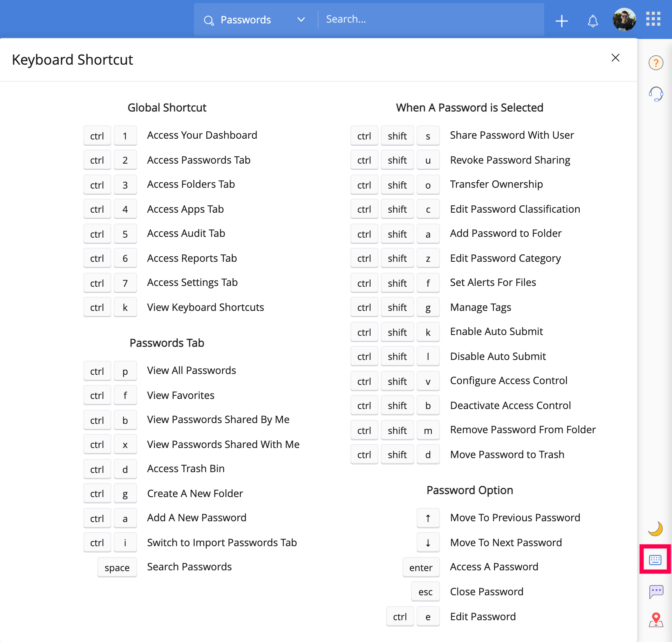672x642 pixels.
Task: Click the Search input field
Action: 431,19
